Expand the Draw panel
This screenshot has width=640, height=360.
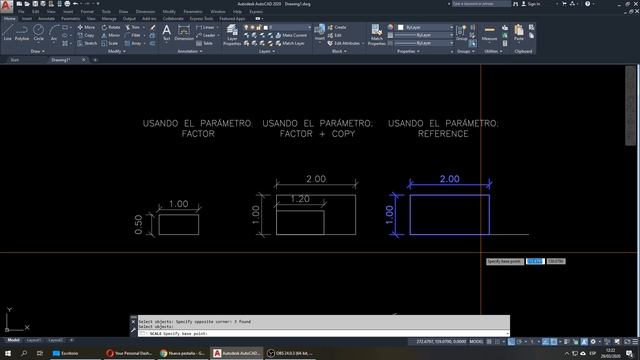[x=38, y=51]
